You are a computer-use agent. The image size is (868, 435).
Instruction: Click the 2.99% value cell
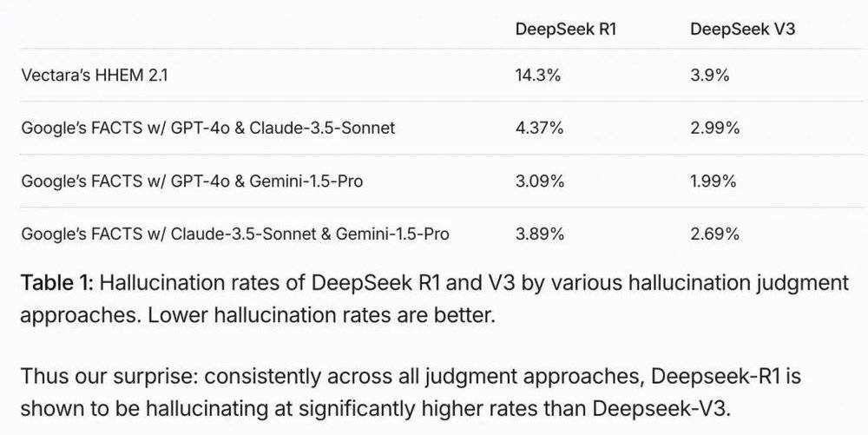(x=715, y=128)
